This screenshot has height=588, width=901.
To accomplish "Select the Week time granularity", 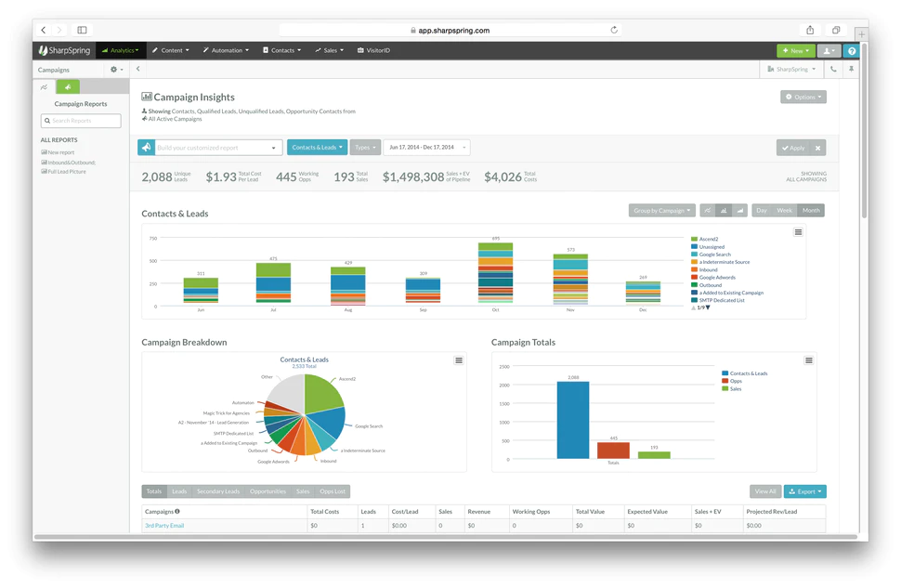I will click(x=787, y=210).
